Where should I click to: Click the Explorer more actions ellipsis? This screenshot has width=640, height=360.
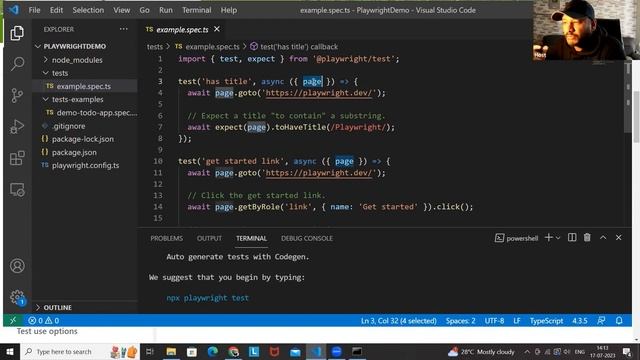point(124,29)
